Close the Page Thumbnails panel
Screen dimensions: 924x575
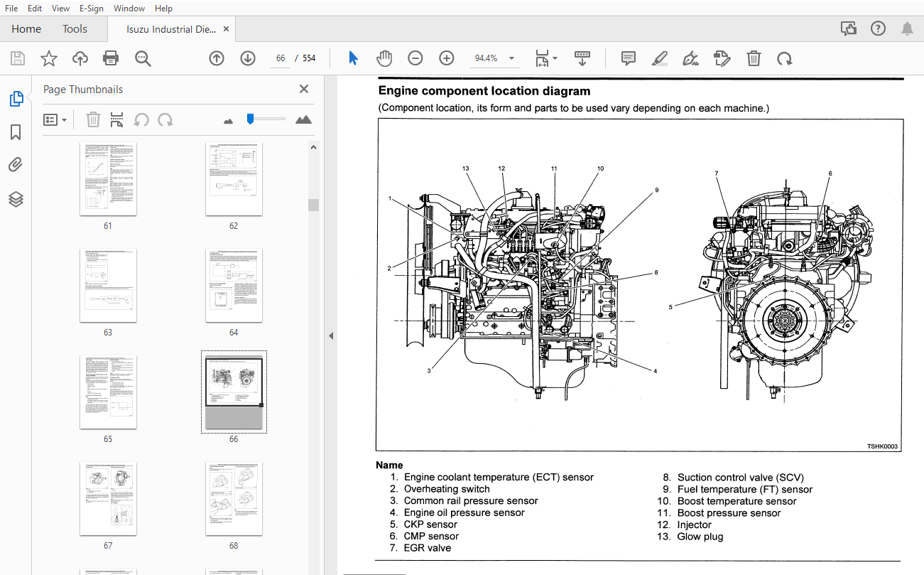[304, 89]
